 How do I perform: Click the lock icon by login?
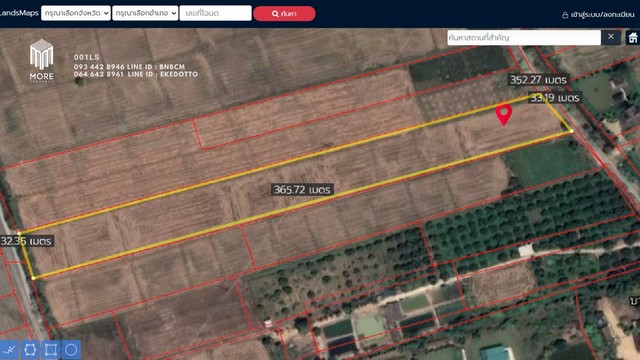click(x=565, y=15)
